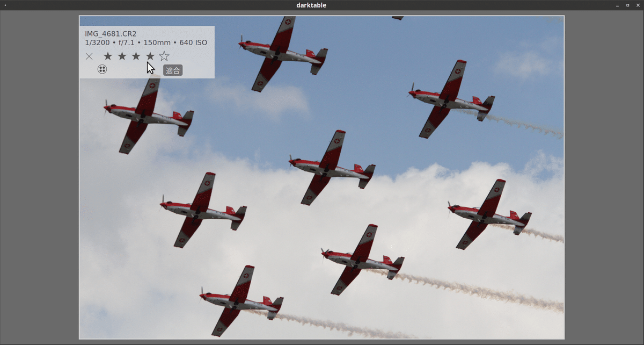Give five stars with the empty star
Viewport: 644px width, 345px height.
[x=164, y=56]
